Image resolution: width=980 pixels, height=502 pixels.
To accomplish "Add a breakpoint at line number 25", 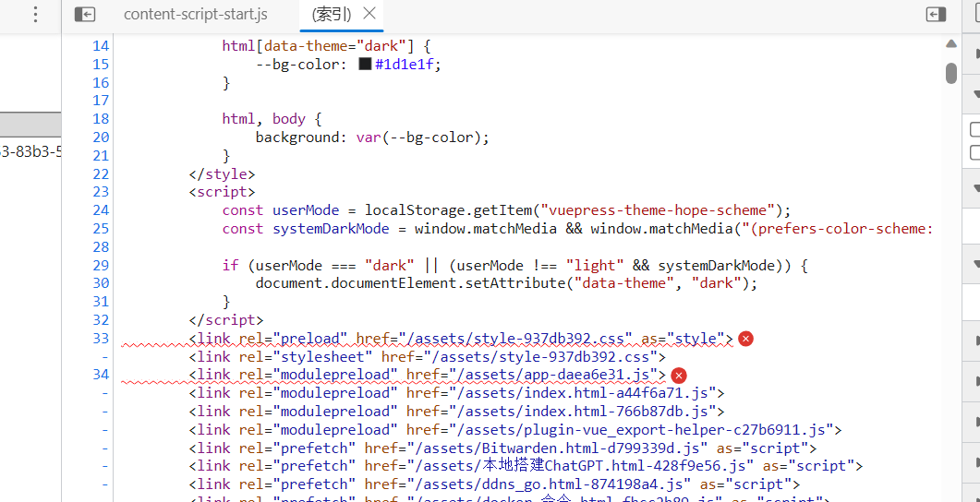I will pyautogui.click(x=101, y=229).
